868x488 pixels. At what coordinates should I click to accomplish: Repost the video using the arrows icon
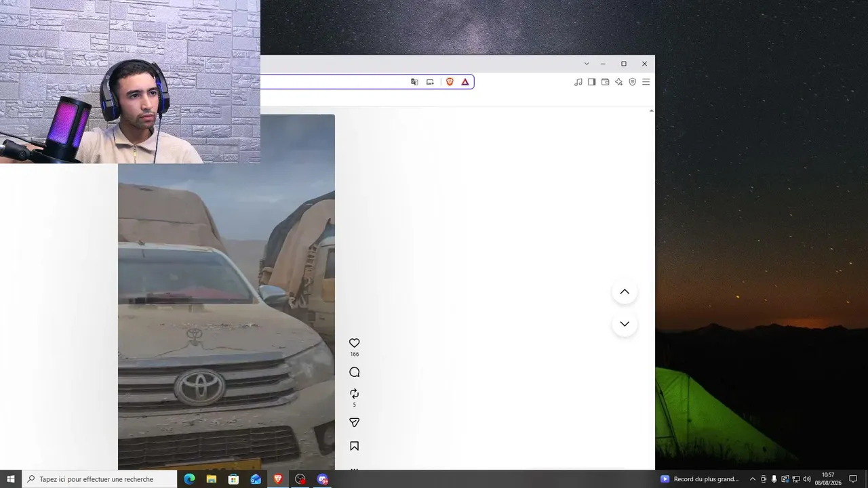[x=354, y=394]
